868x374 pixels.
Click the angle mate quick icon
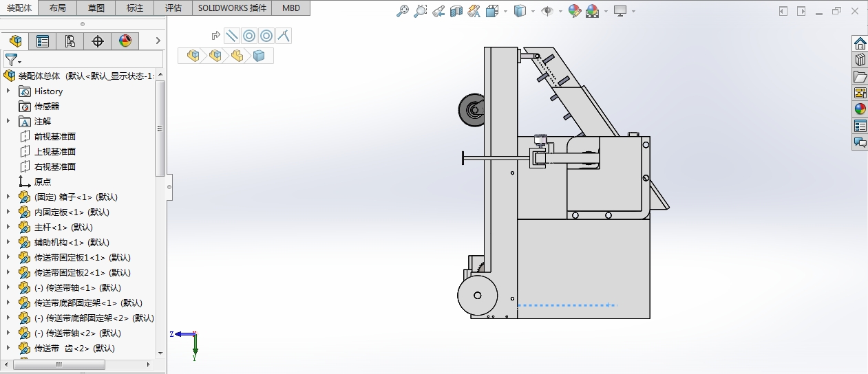pyautogui.click(x=283, y=36)
